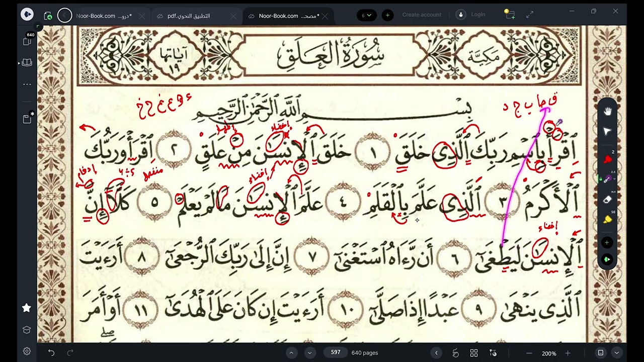Toggle the touch gesture hand icon
The width and height of the screenshot is (644, 362).
pyautogui.click(x=456, y=353)
